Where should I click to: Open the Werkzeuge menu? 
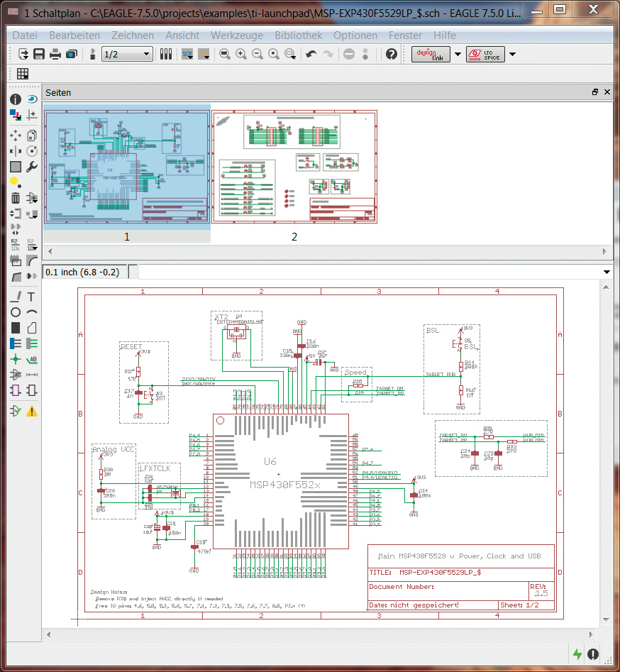(x=236, y=35)
